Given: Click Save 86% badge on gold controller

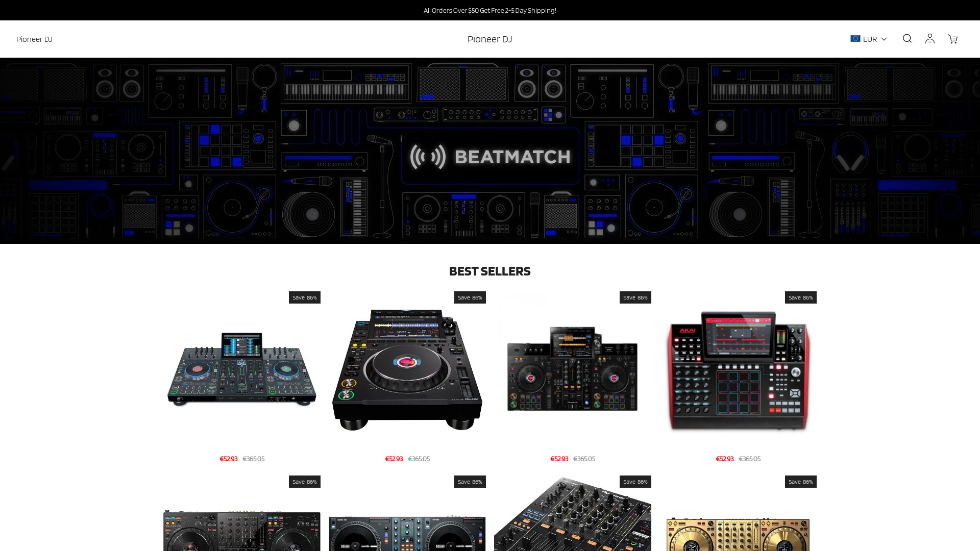Looking at the screenshot, I should click(801, 482).
